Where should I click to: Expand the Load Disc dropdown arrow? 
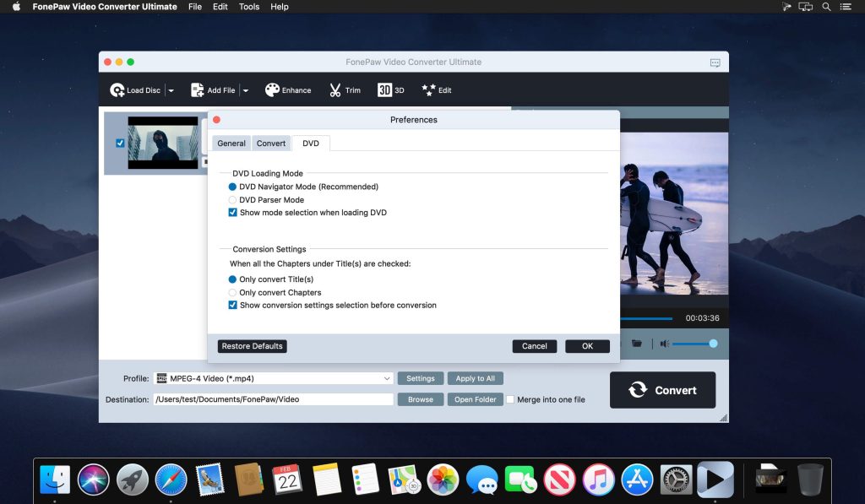(171, 89)
